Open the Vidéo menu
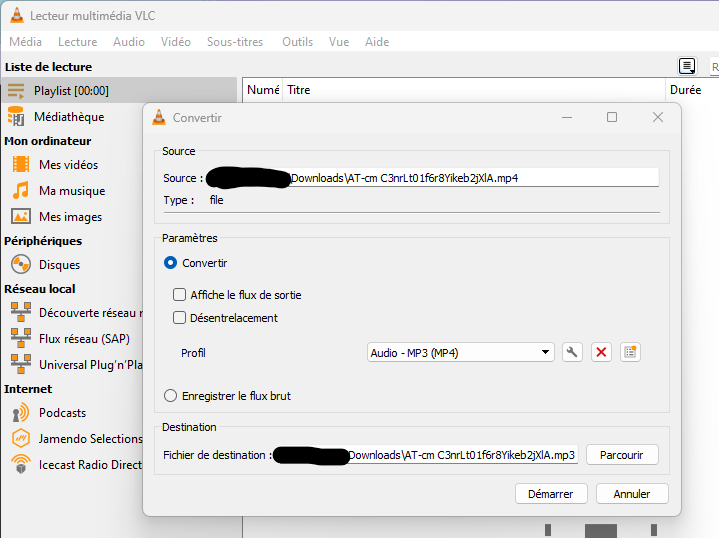Viewport: 719px width, 538px height. point(176,42)
